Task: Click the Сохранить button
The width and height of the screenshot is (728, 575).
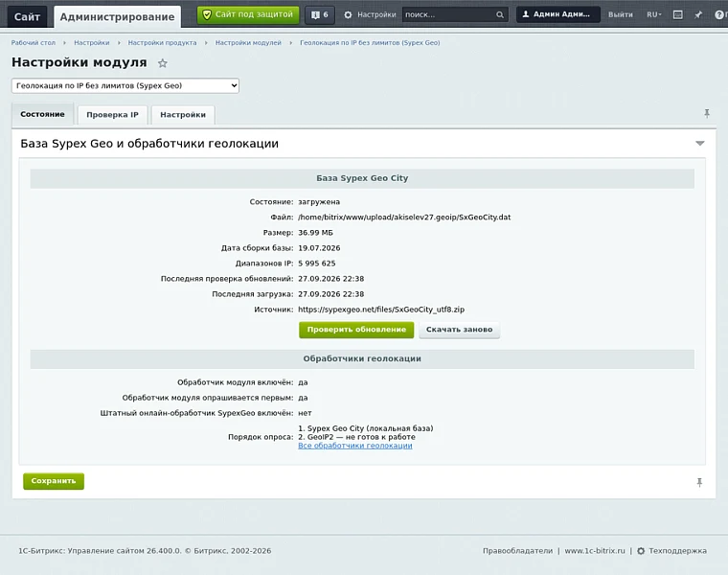Action: tap(54, 481)
